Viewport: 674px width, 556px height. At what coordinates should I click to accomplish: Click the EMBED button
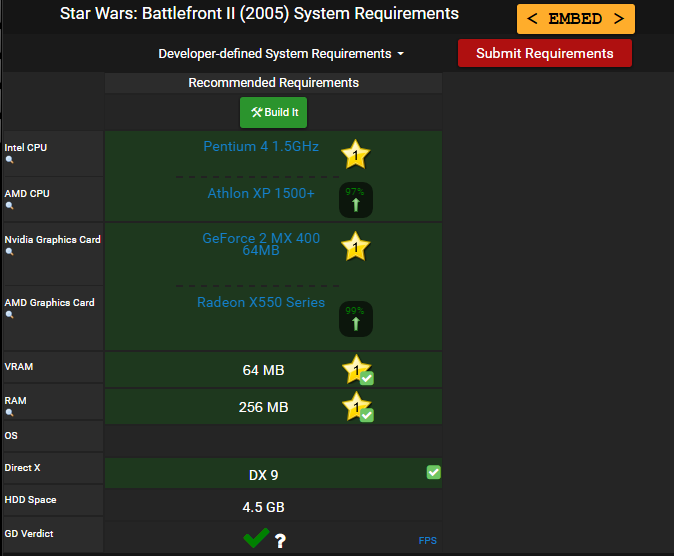click(x=576, y=19)
